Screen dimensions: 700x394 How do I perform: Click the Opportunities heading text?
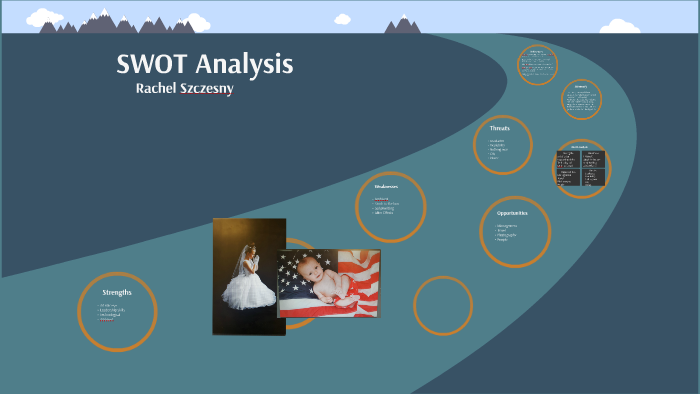point(512,213)
